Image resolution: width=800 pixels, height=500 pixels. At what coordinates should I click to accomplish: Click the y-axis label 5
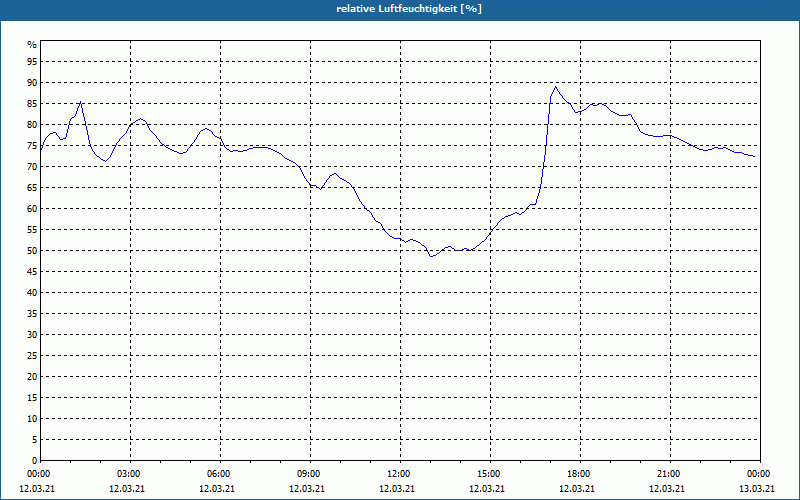pyautogui.click(x=35, y=439)
